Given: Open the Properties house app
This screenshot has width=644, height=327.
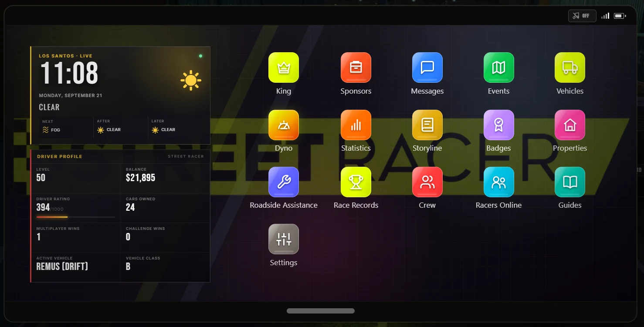Looking at the screenshot, I should [x=570, y=125].
